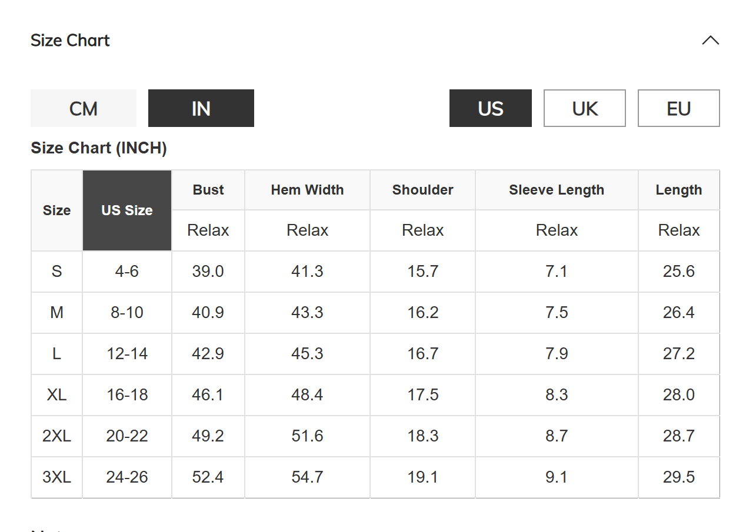Choose US sizing standard
The width and height of the screenshot is (756, 532).
tap(491, 108)
